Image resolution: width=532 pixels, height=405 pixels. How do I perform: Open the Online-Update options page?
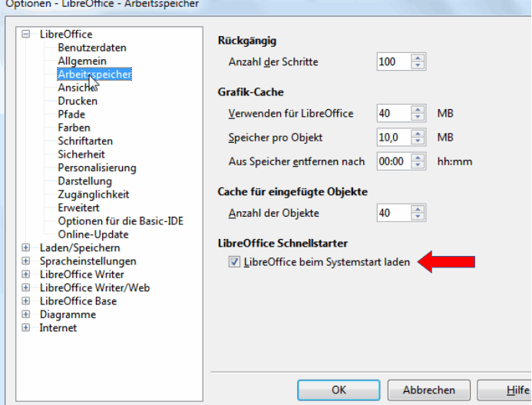[94, 234]
